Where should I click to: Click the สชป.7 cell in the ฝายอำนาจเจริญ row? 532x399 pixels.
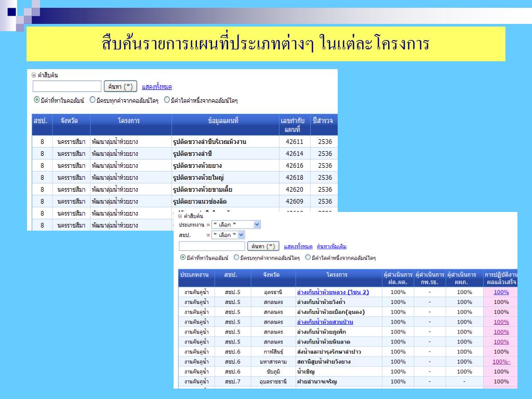(232, 381)
